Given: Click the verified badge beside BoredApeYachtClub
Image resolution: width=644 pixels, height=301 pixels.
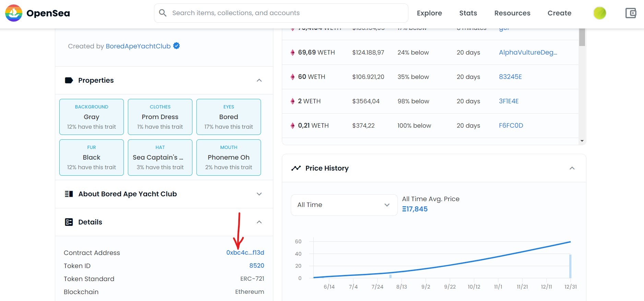Looking at the screenshot, I should [x=177, y=46].
